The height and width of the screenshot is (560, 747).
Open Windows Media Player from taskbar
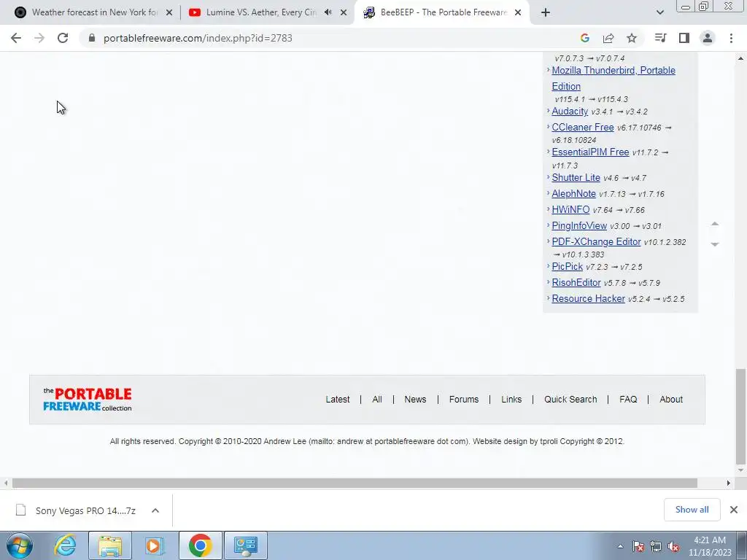155,545
